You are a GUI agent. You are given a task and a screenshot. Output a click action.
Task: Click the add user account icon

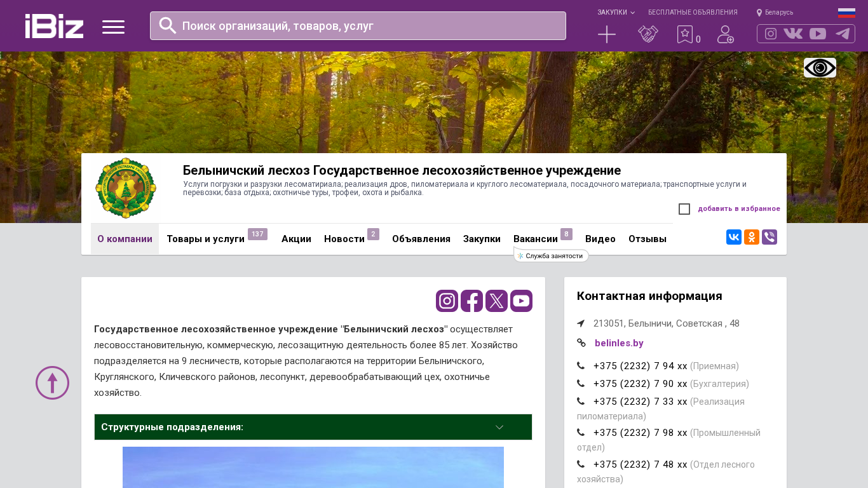726,34
